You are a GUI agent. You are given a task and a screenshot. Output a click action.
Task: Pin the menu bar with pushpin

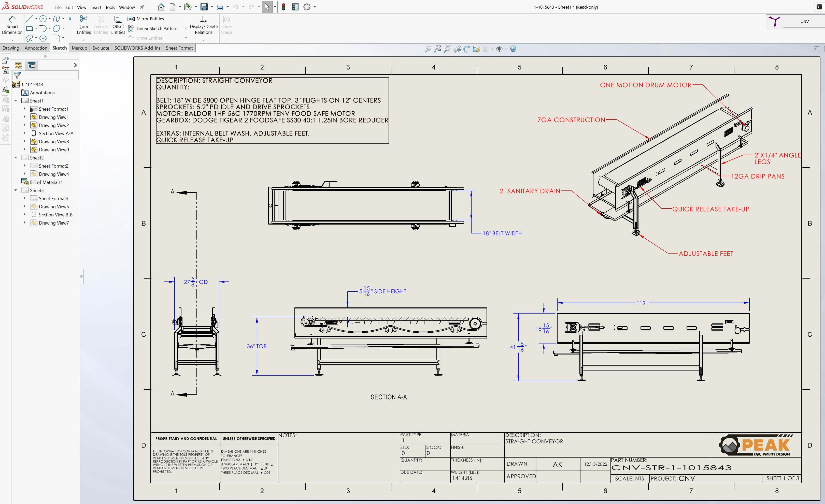pyautogui.click(x=142, y=7)
